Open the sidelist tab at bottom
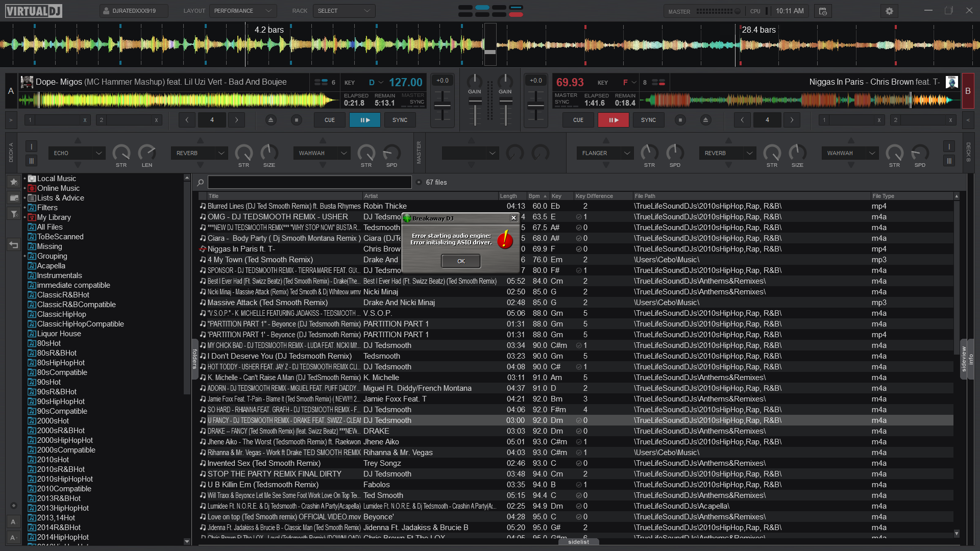 (578, 542)
